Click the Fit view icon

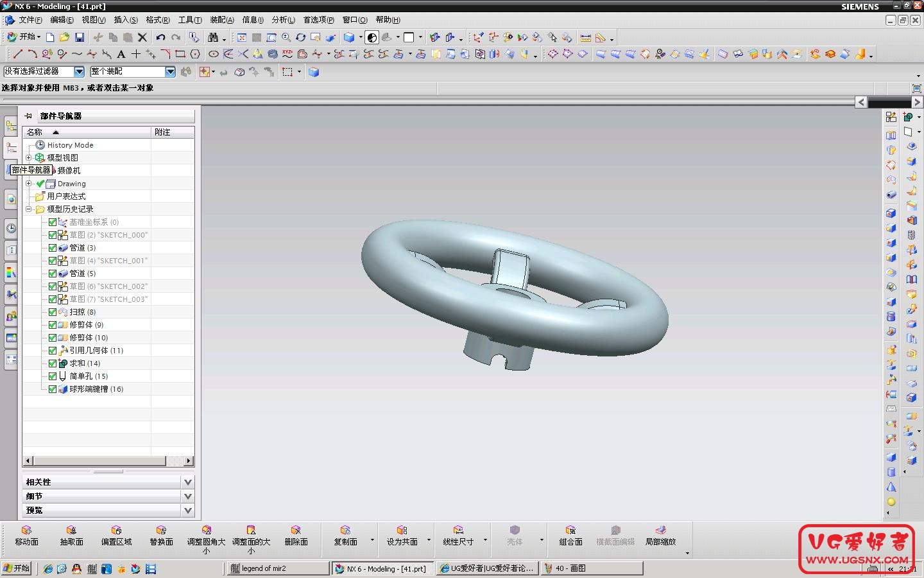pyautogui.click(x=242, y=37)
